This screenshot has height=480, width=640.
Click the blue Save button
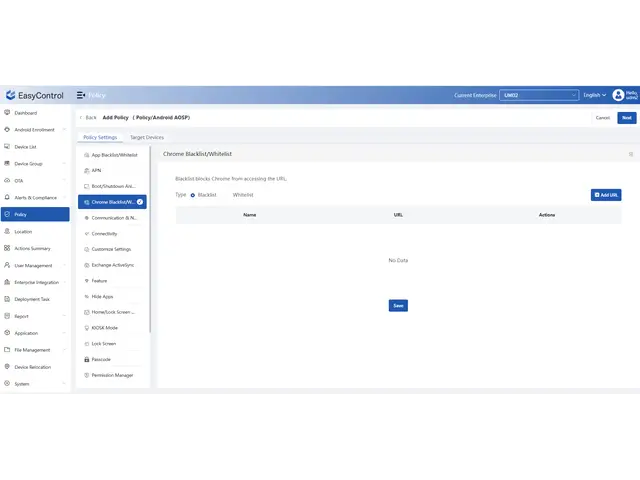[398, 305]
